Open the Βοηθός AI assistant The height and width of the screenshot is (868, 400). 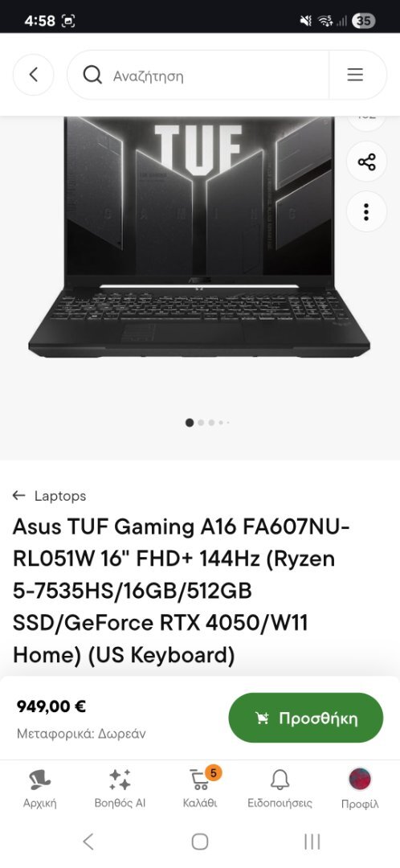120,788
